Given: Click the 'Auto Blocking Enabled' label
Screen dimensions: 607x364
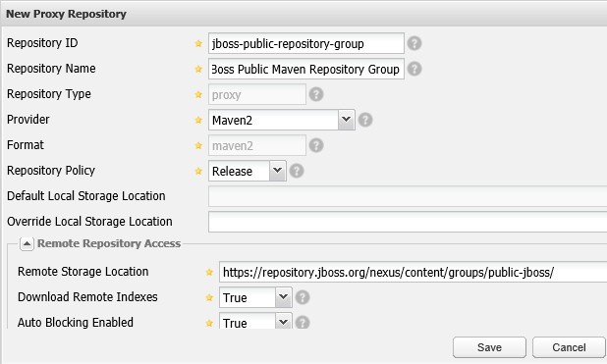Looking at the screenshot, I should point(76,322).
